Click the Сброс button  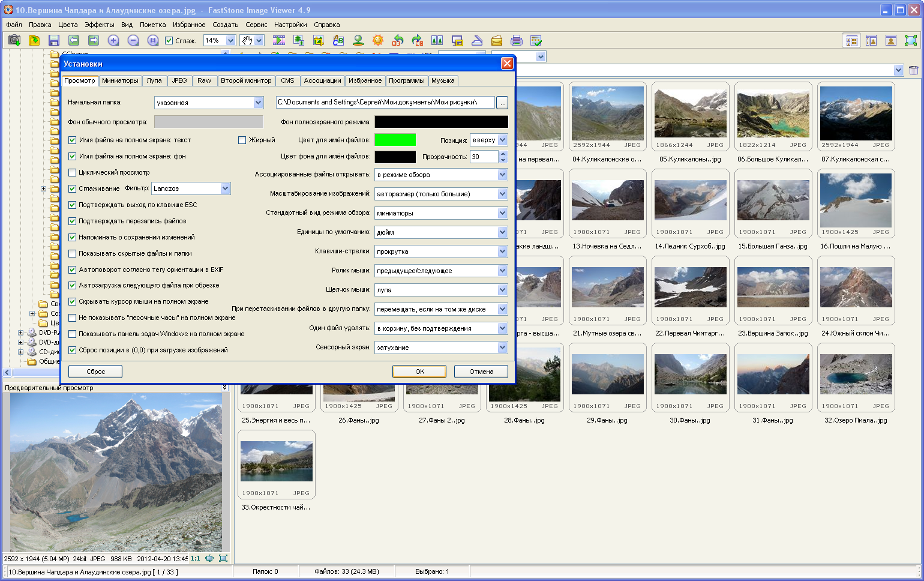point(95,372)
